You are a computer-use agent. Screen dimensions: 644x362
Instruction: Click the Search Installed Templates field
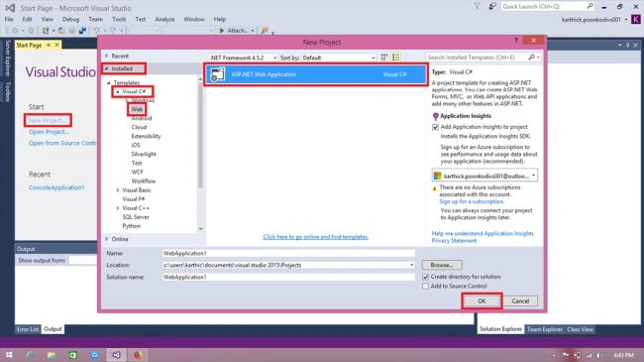(x=477, y=58)
